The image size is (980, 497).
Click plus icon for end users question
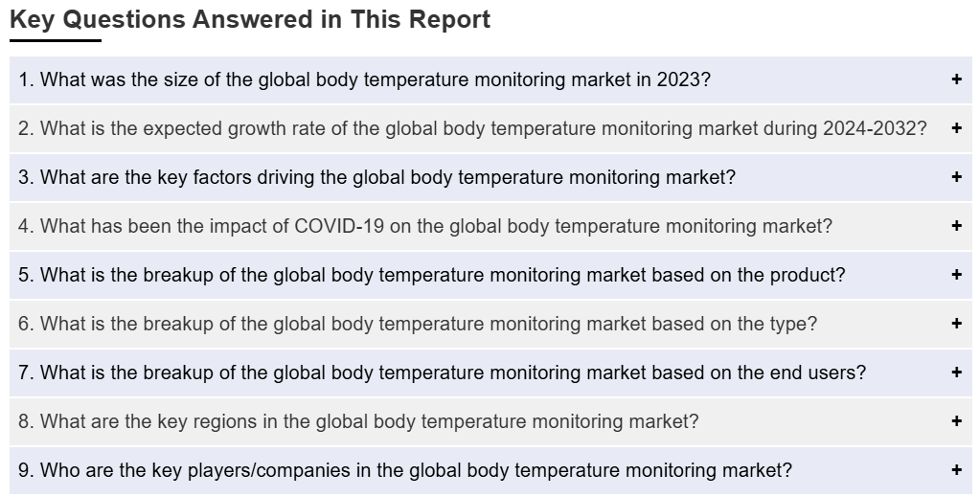click(956, 373)
